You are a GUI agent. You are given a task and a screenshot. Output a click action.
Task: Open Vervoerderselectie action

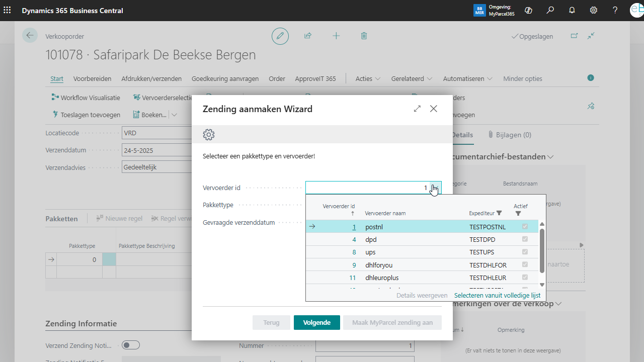(x=163, y=98)
